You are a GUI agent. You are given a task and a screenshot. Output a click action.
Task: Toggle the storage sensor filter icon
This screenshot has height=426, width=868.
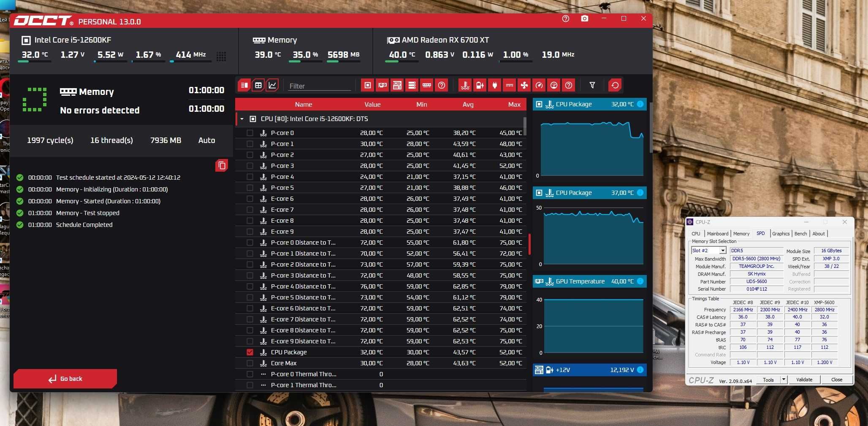[412, 85]
